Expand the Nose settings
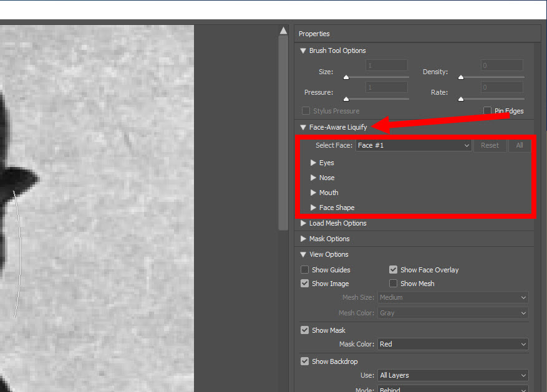Image resolution: width=547 pixels, height=392 pixels. [313, 178]
